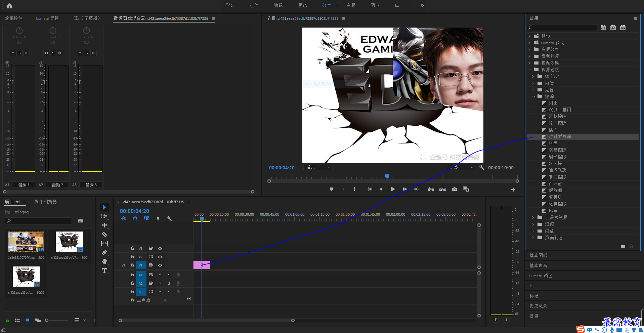
Task: Toggle V1 track output eye
Action: coord(160,265)
